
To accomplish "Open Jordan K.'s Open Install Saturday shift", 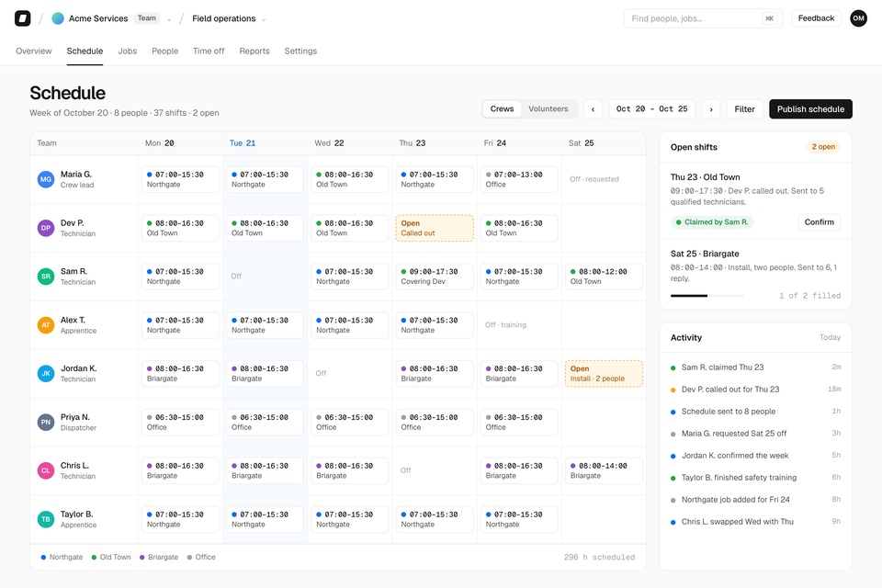I will pos(604,374).
